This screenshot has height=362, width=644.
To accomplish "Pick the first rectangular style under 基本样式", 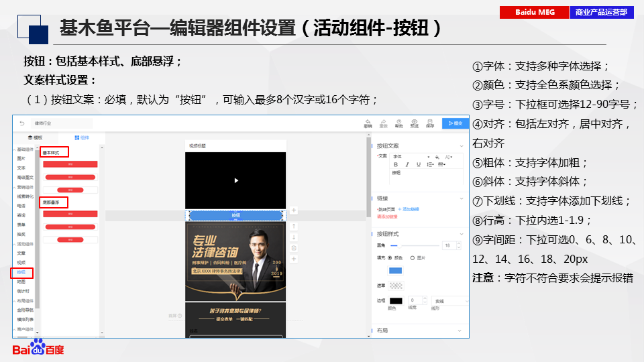I will [x=70, y=164].
